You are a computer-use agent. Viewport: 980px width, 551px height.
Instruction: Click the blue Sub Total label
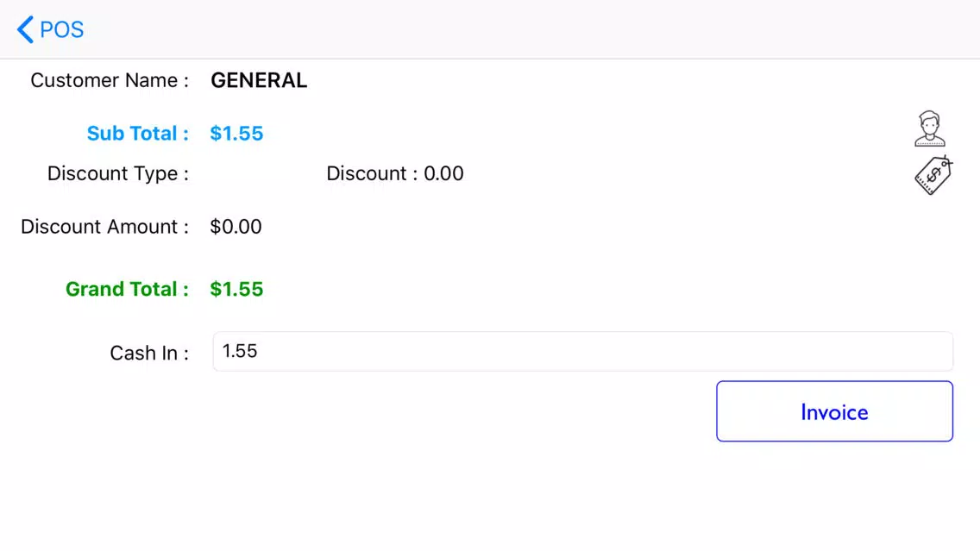(x=137, y=133)
